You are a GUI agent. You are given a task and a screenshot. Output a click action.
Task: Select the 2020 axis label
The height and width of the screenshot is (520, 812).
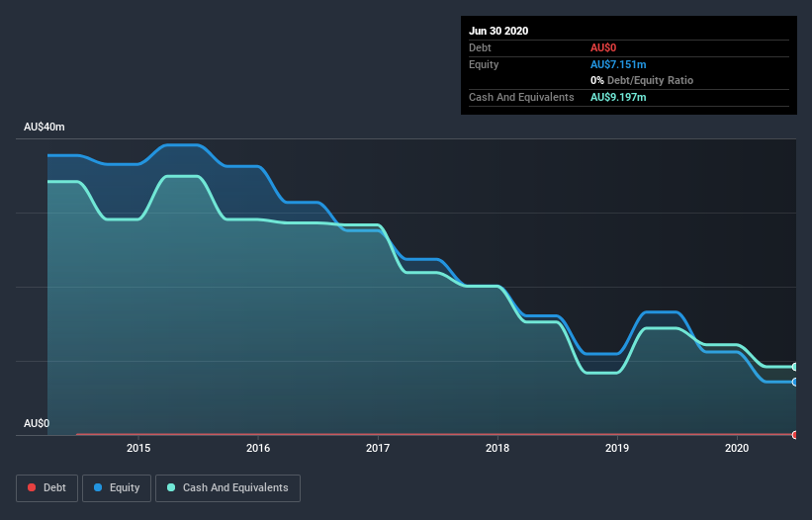737,448
